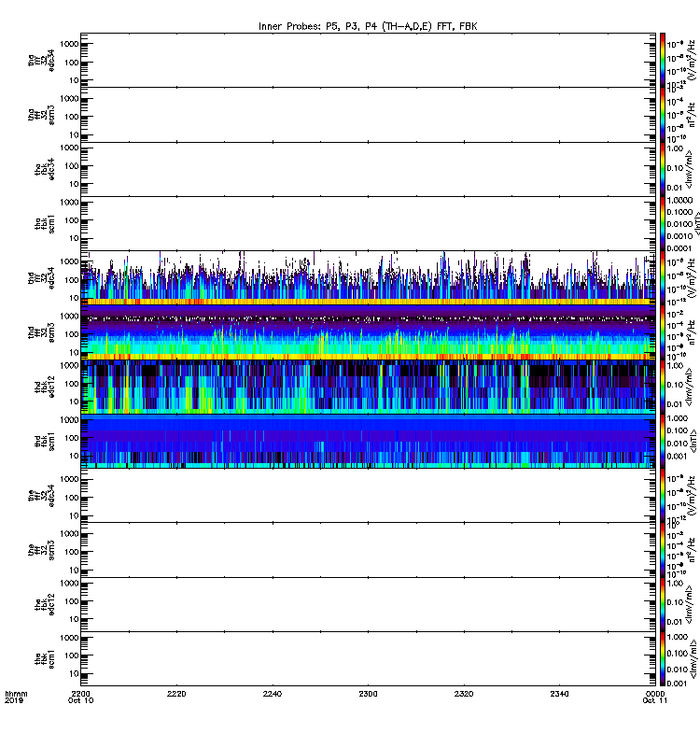Screen dimensions: 700x747
Task: Click the '2320' time axis label
Action: pyautogui.click(x=464, y=694)
